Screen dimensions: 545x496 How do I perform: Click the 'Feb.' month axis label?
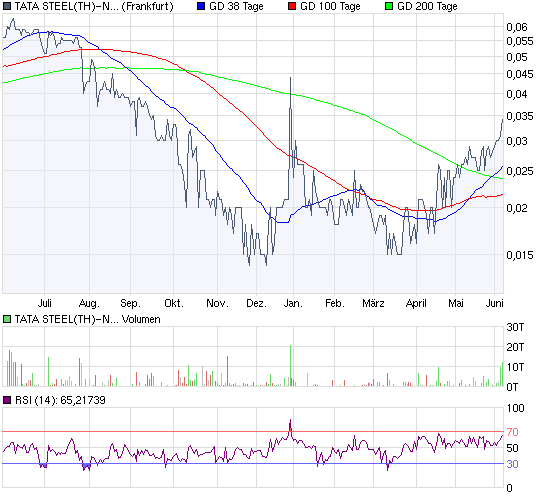(x=335, y=303)
